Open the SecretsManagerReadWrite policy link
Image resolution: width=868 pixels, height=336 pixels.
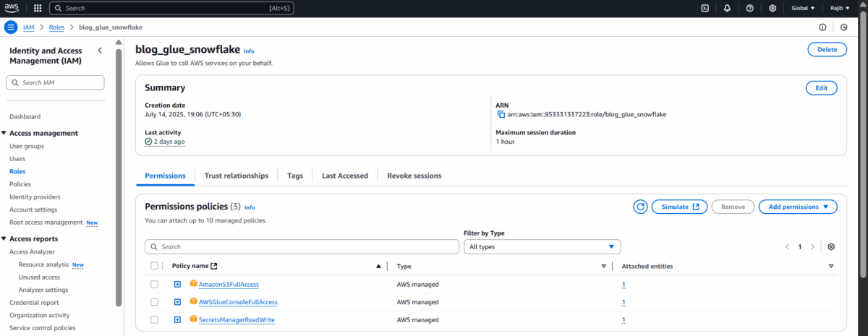237,319
